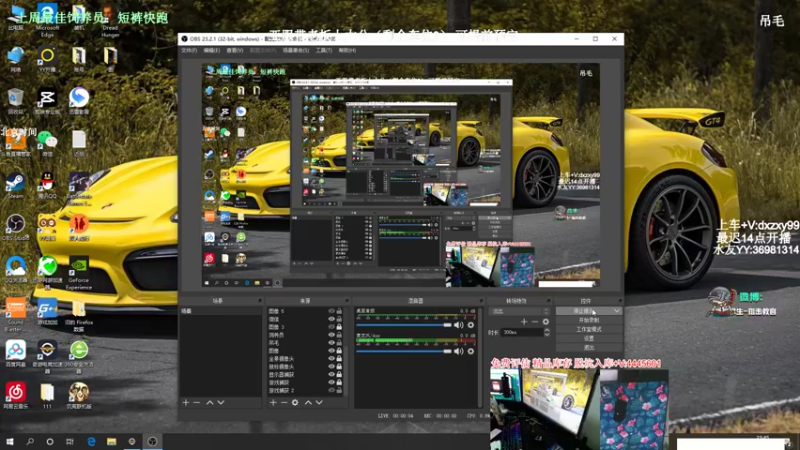Mute 桌面音频 speaker icon

coord(459,325)
